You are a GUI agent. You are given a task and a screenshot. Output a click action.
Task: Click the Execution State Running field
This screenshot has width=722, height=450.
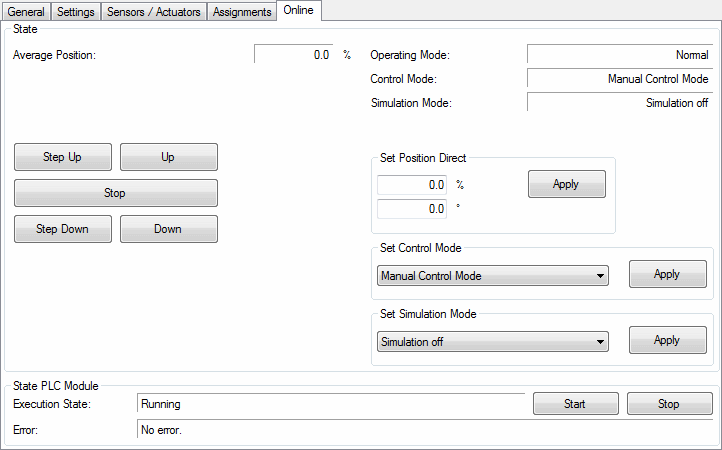(x=331, y=403)
